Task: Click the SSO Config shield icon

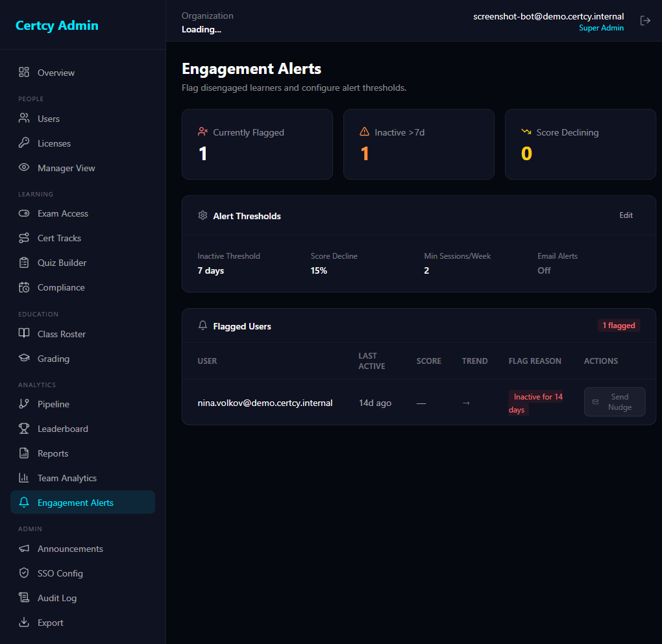Action: tap(24, 573)
